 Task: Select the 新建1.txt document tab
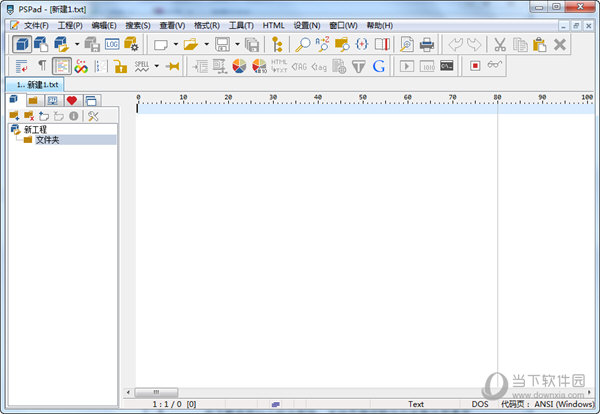pos(34,85)
